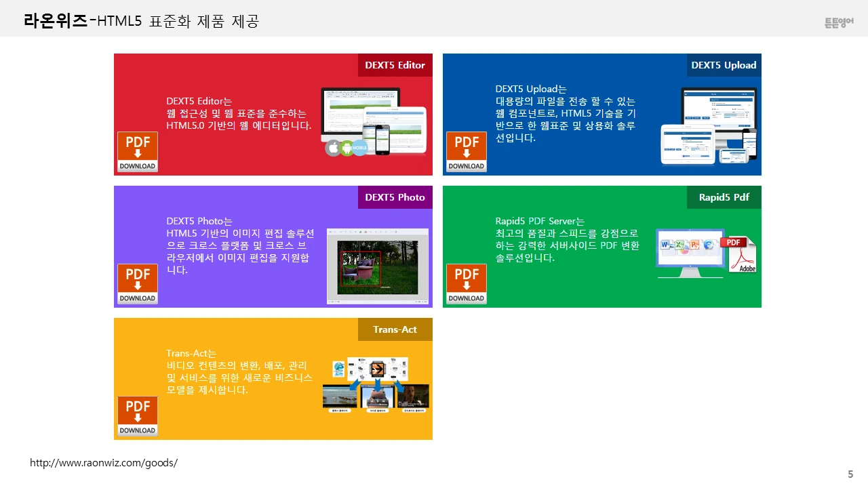Select the DEXT5 Upload description text
Image resolution: width=868 pixels, height=488 pixels.
566,113
